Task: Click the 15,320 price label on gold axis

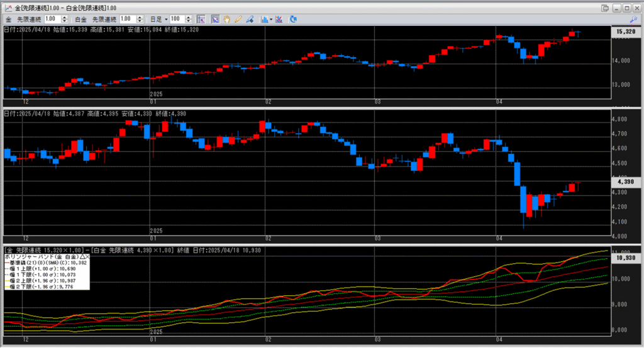Action: [x=624, y=31]
